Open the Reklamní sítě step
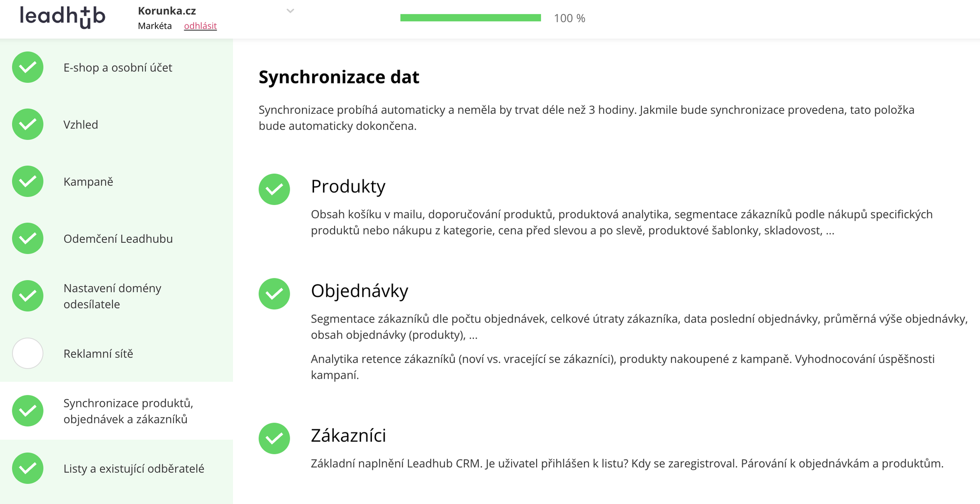Viewport: 980px width, 504px height. [98, 353]
